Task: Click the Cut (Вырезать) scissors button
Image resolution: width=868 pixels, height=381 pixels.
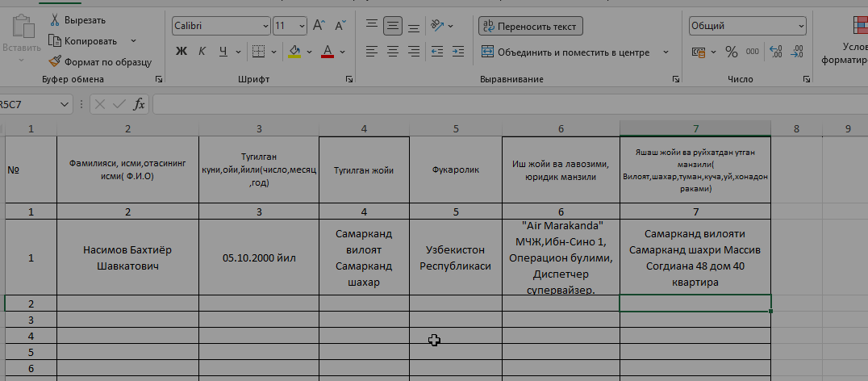Action: tap(77, 20)
